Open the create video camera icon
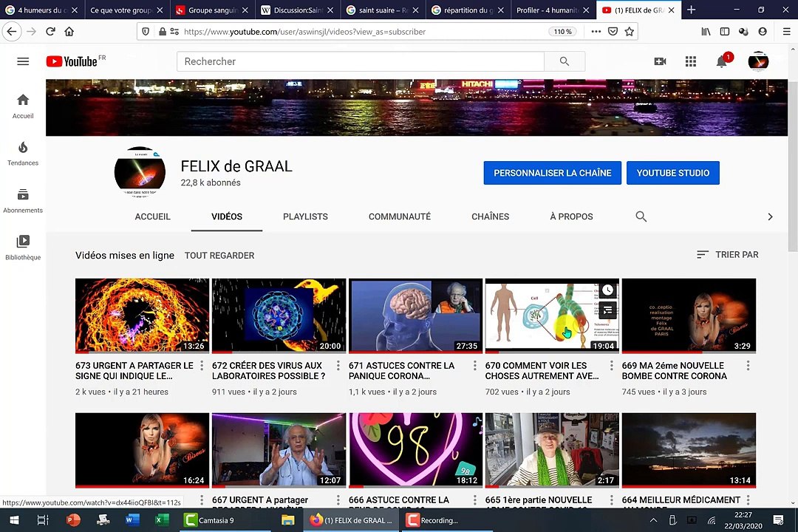The image size is (798, 532). click(x=660, y=61)
